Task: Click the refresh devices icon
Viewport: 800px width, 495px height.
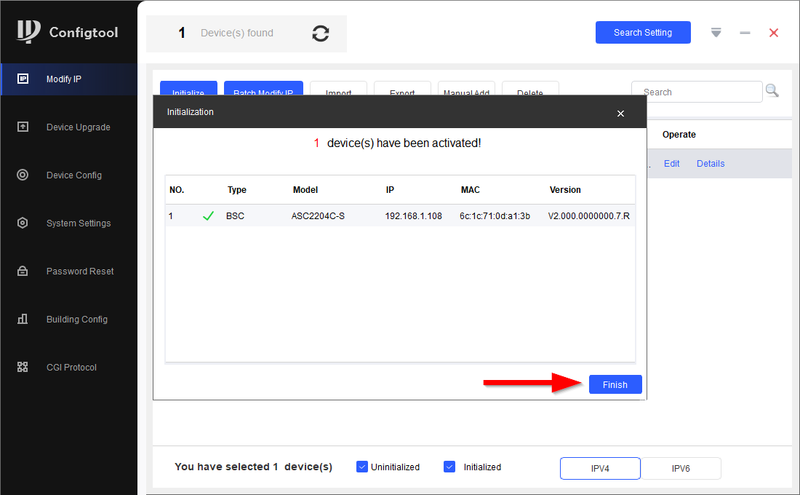Action: coord(320,34)
